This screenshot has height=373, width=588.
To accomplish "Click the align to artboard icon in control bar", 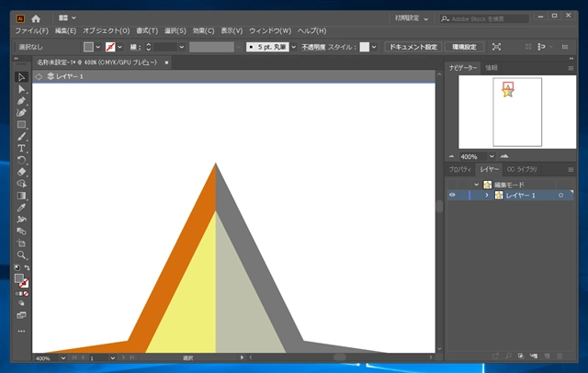I will [x=496, y=47].
